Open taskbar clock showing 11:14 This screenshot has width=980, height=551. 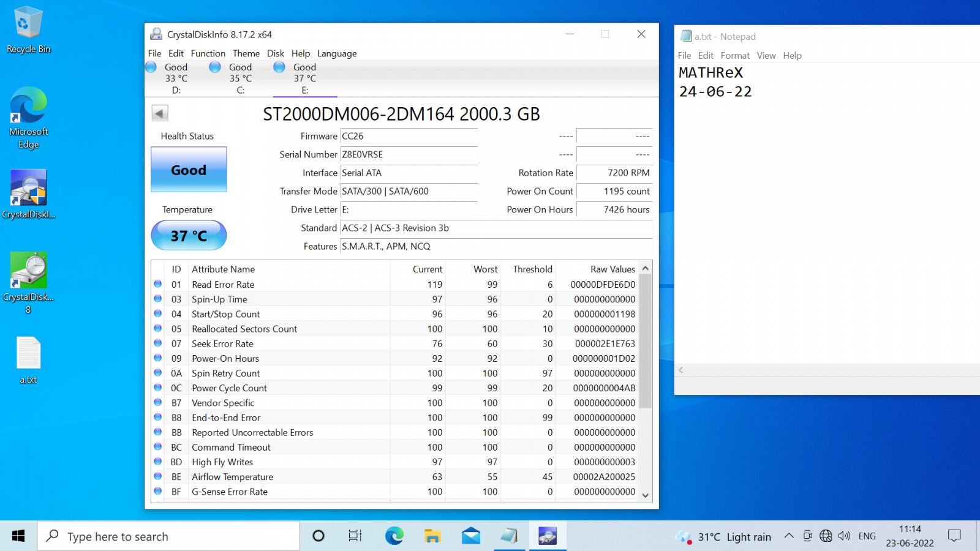910,536
